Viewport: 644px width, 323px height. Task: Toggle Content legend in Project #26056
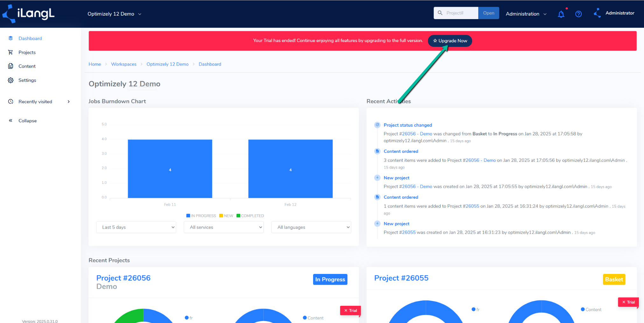[313, 318]
